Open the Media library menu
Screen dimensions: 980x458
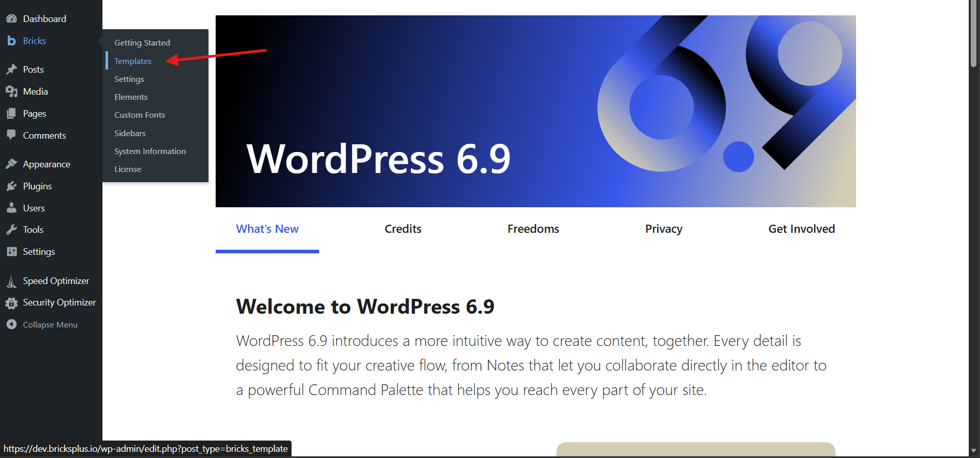point(35,92)
